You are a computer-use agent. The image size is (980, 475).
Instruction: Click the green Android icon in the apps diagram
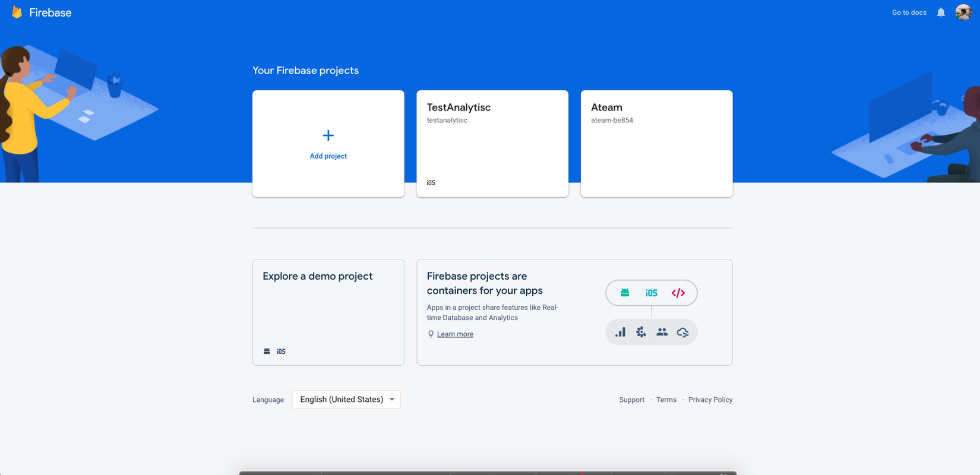point(625,293)
